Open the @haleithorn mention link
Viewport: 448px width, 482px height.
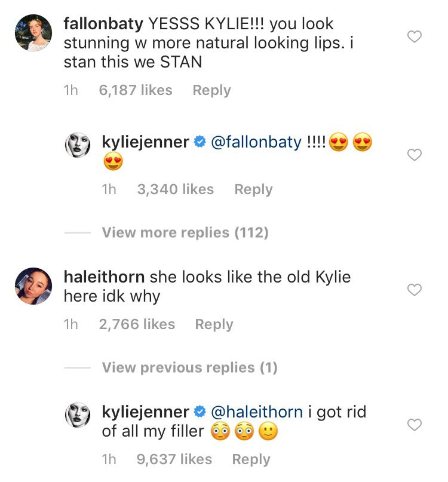coord(257,412)
